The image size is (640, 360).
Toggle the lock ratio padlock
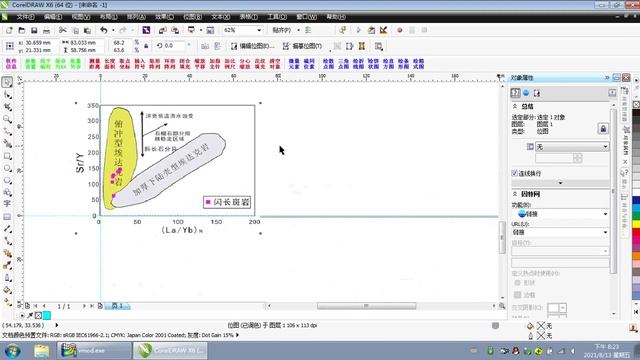[x=146, y=46]
